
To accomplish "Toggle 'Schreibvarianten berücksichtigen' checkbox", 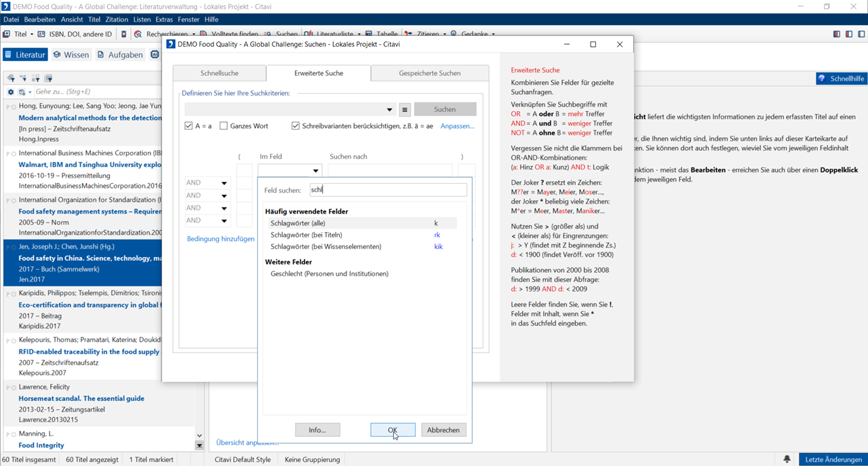I will (296, 126).
